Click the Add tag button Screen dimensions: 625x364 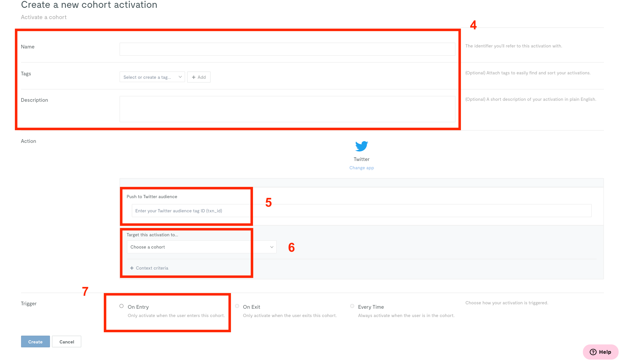(199, 77)
